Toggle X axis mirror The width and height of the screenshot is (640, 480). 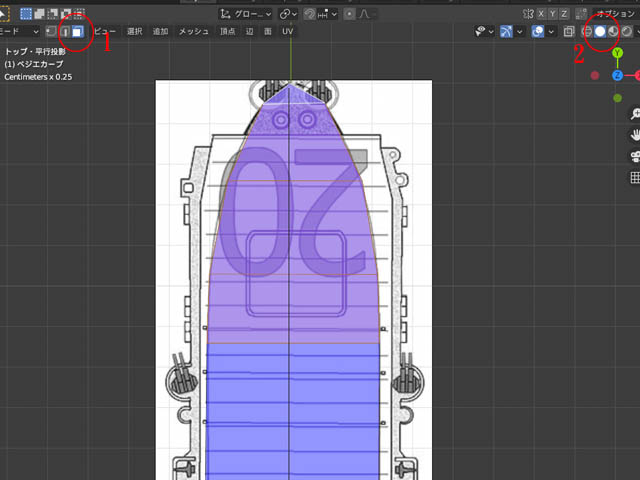(541, 14)
